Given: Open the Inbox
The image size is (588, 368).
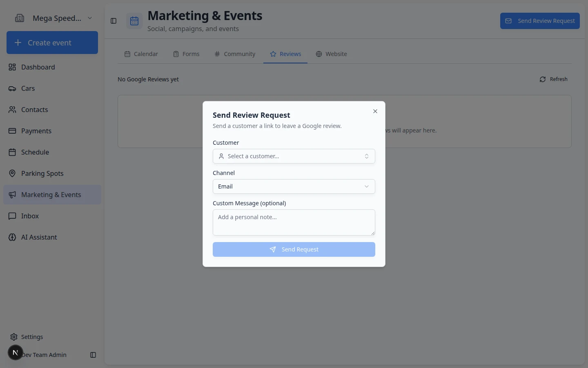Looking at the screenshot, I should pos(52,216).
